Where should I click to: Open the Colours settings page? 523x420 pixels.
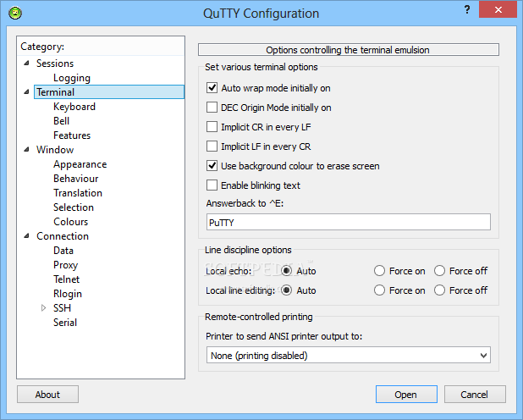click(x=71, y=222)
